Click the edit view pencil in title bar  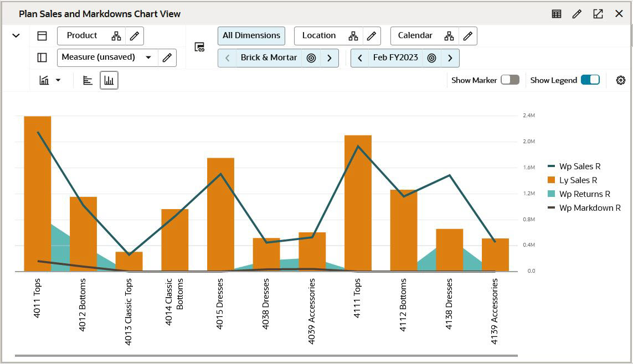[x=577, y=14]
